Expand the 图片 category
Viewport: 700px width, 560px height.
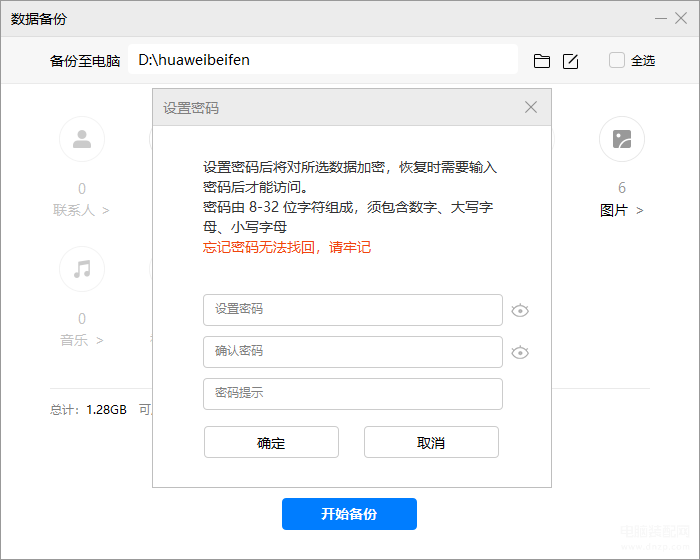click(x=621, y=210)
